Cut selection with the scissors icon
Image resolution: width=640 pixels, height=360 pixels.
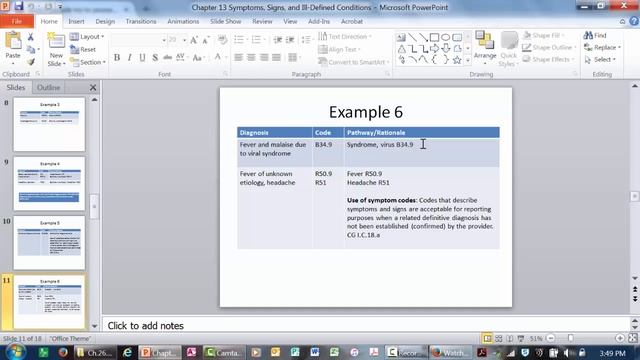[31, 37]
